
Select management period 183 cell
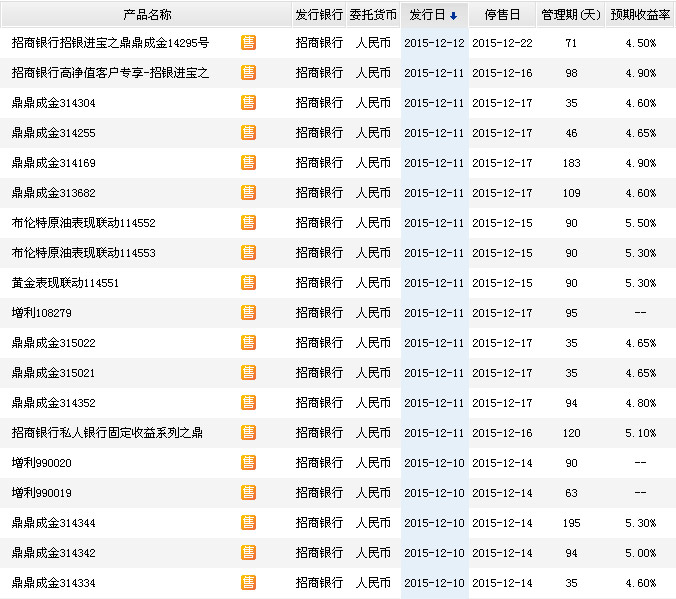pos(571,163)
